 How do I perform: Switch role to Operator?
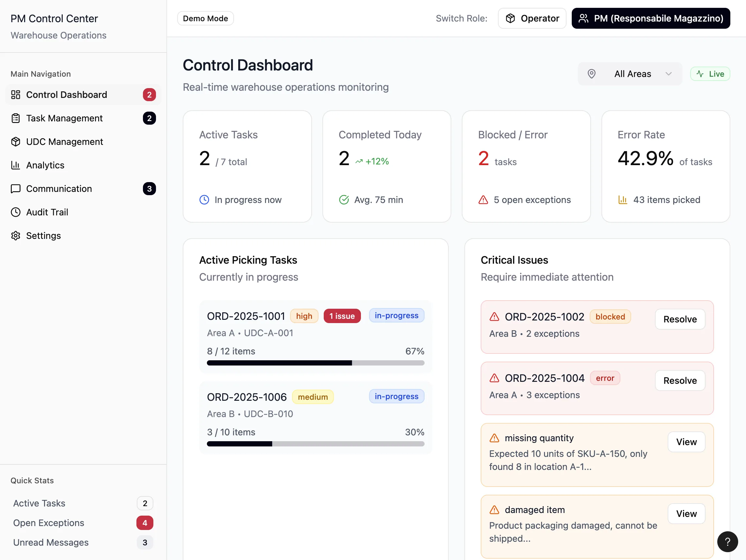[532, 18]
